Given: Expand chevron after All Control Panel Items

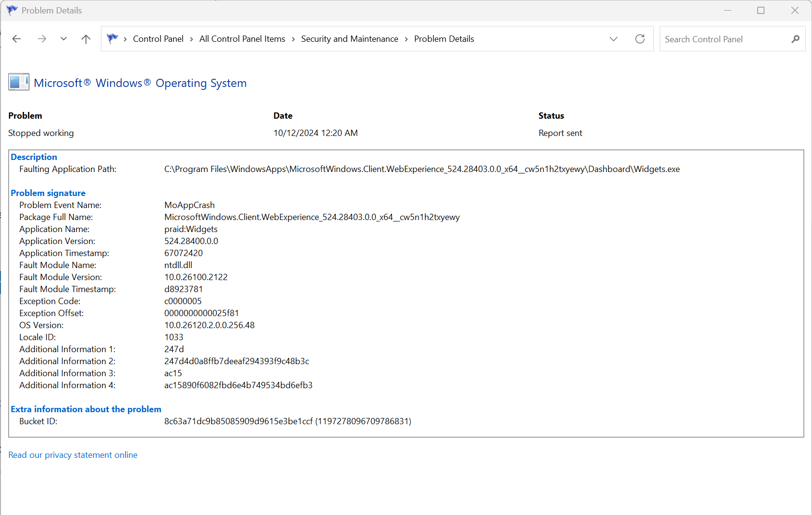Looking at the screenshot, I should [x=293, y=39].
